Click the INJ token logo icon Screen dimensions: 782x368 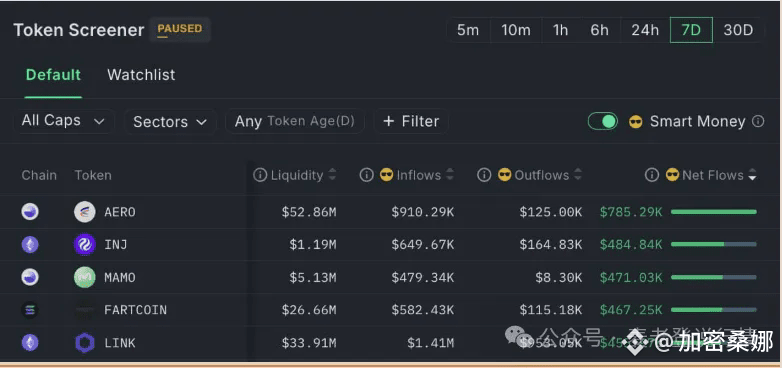pos(85,245)
